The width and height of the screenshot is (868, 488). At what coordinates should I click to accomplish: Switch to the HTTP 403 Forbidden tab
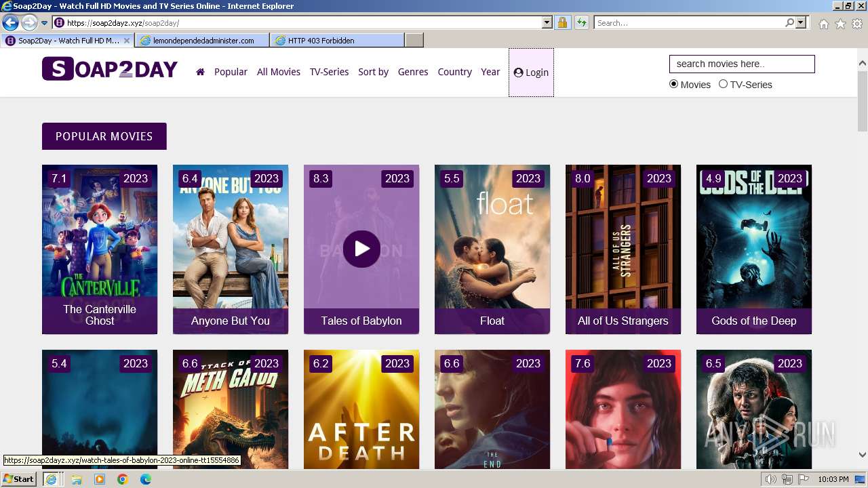[337, 41]
